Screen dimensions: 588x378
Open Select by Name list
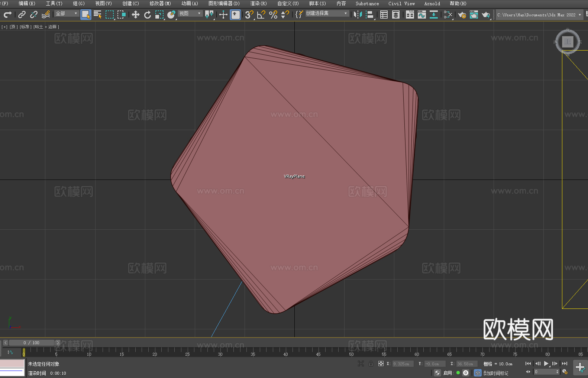coord(98,14)
